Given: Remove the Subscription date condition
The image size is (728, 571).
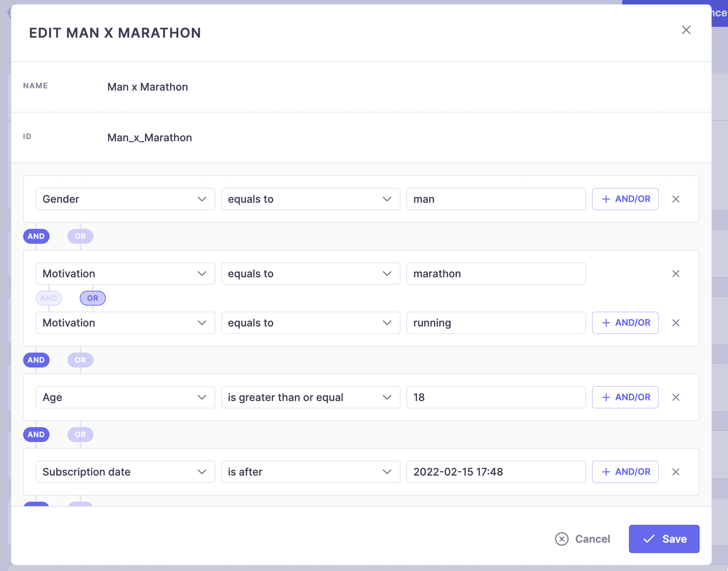Looking at the screenshot, I should [x=675, y=472].
